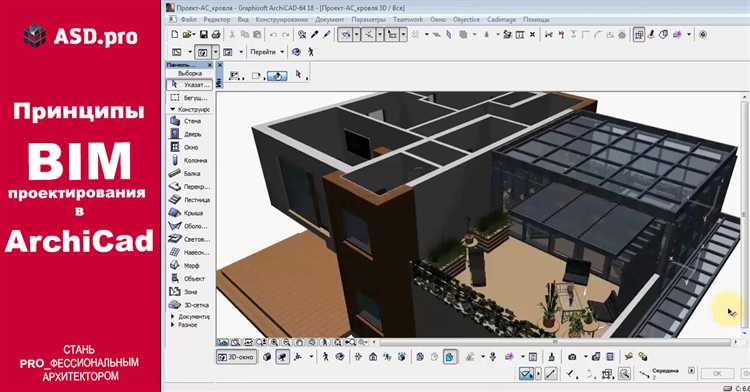
Task: Toggle the first guide-line button in standard toolbar
Action: click(x=345, y=34)
